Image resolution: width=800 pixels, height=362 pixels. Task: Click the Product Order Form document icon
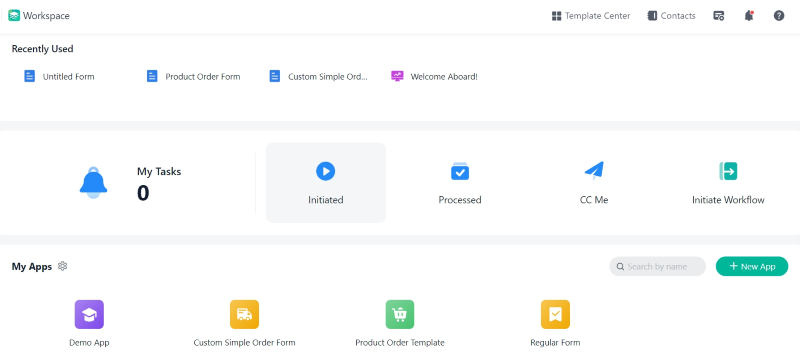(x=152, y=76)
